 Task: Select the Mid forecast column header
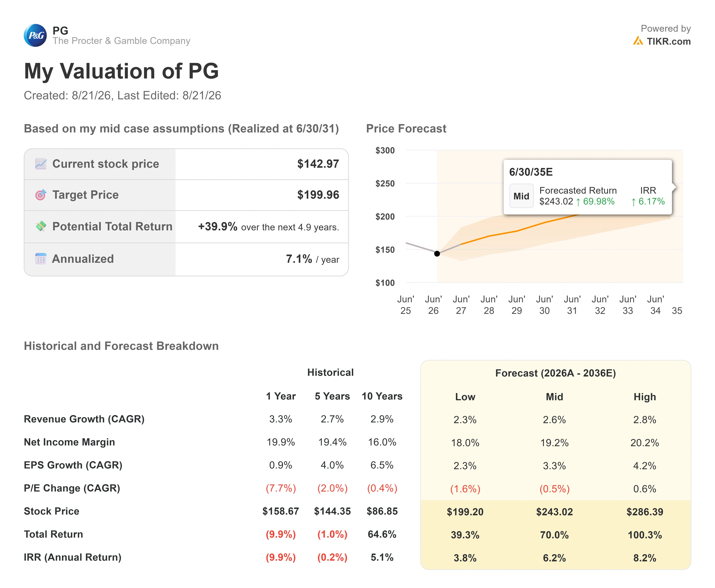coord(555,397)
